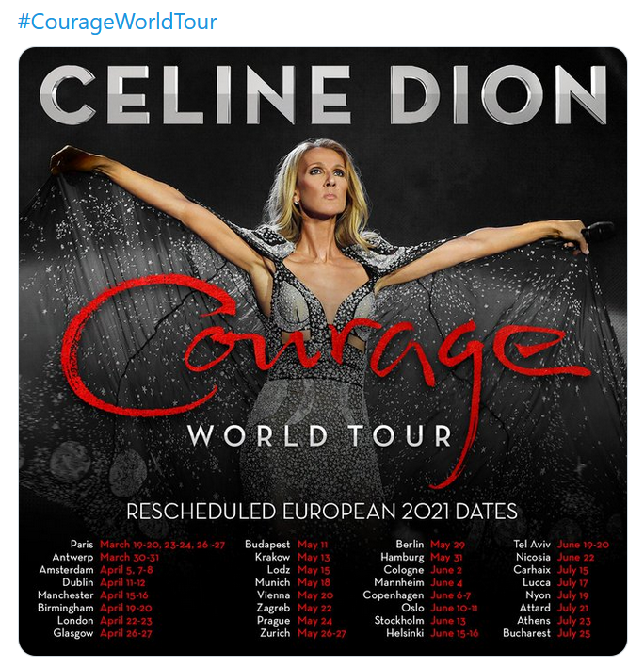Click the Paris March 19-20 date entry
This screenshot has height=668, width=644.
[x=148, y=545]
